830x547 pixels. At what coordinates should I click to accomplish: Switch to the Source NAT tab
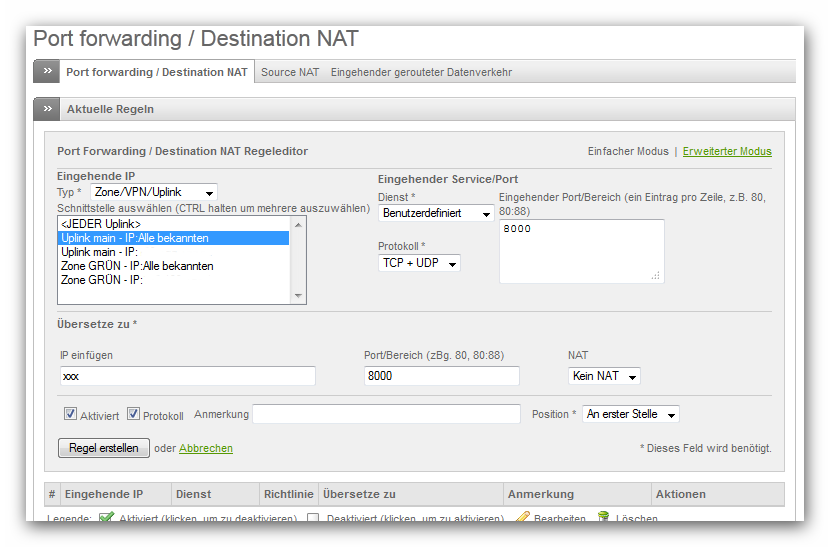[290, 72]
